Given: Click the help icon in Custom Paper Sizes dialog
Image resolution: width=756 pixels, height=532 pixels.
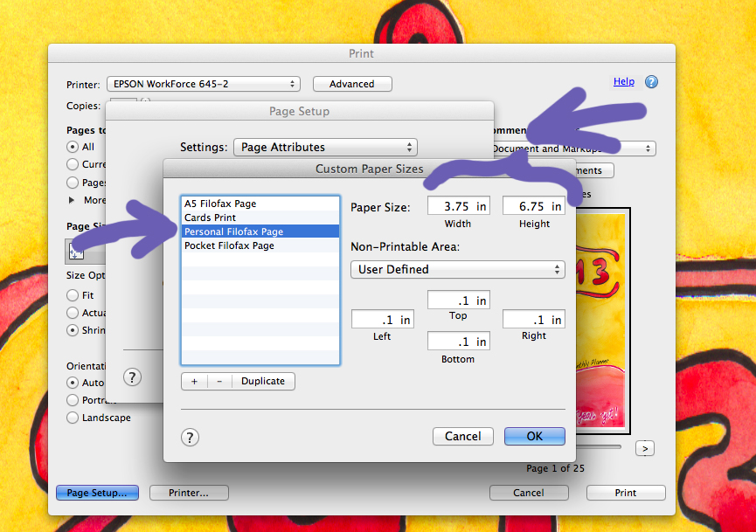Looking at the screenshot, I should point(191,438).
